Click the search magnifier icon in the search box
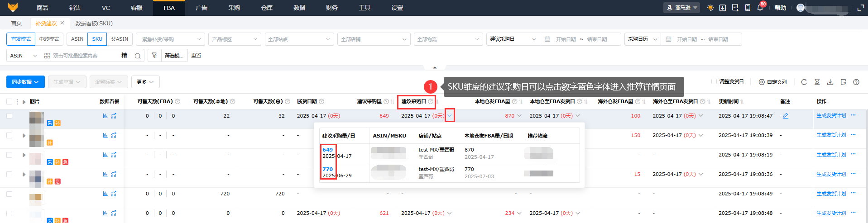The height and width of the screenshot is (223, 868). tap(138, 56)
